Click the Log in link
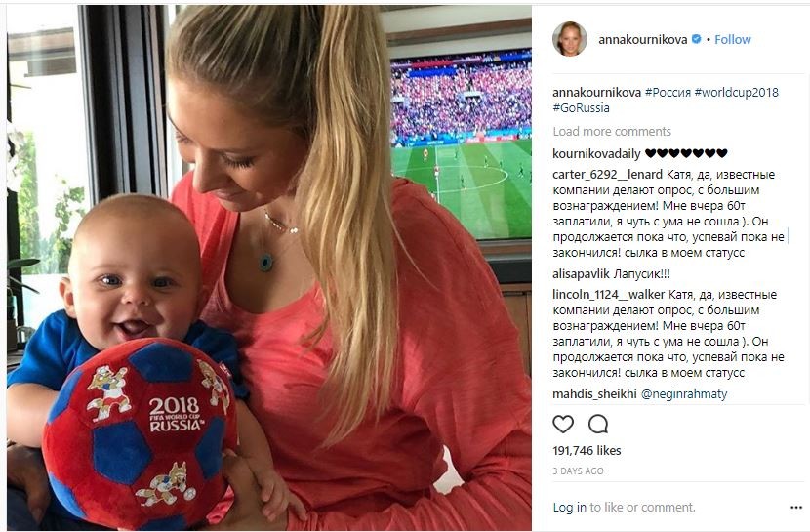 coord(569,508)
